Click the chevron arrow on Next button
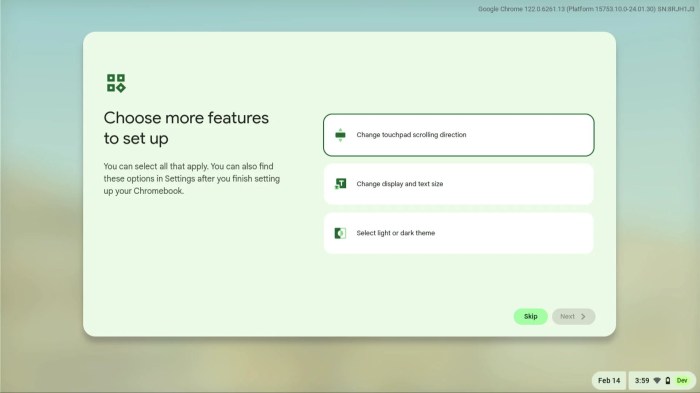700x393 pixels. 583,317
